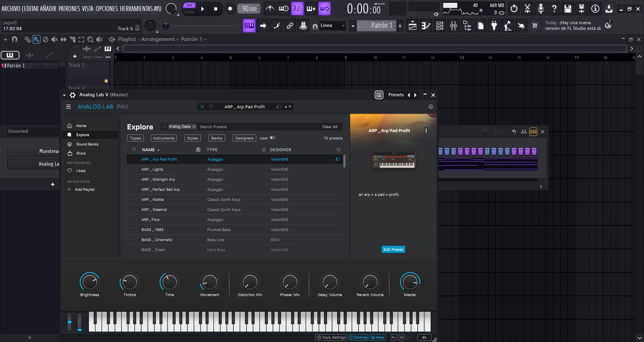Open Sound Banks in the sidebar
The height and width of the screenshot is (342, 644).
[x=87, y=144]
